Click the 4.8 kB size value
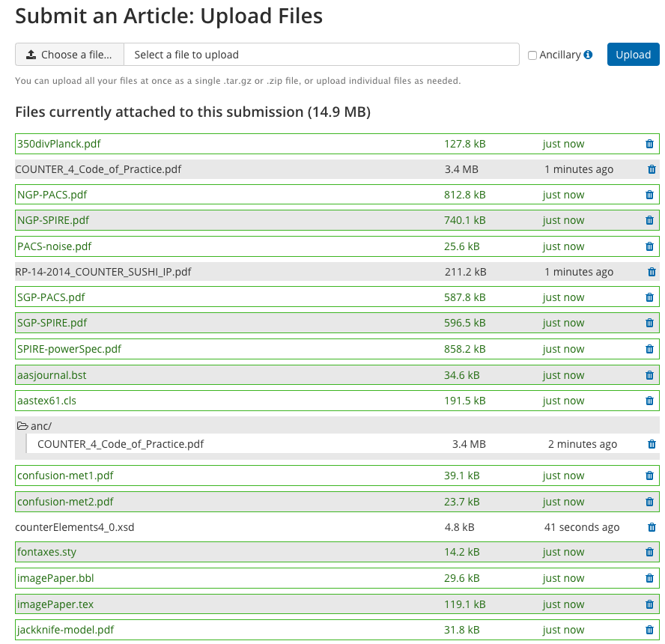This screenshot has width=665, height=644. pos(459,527)
